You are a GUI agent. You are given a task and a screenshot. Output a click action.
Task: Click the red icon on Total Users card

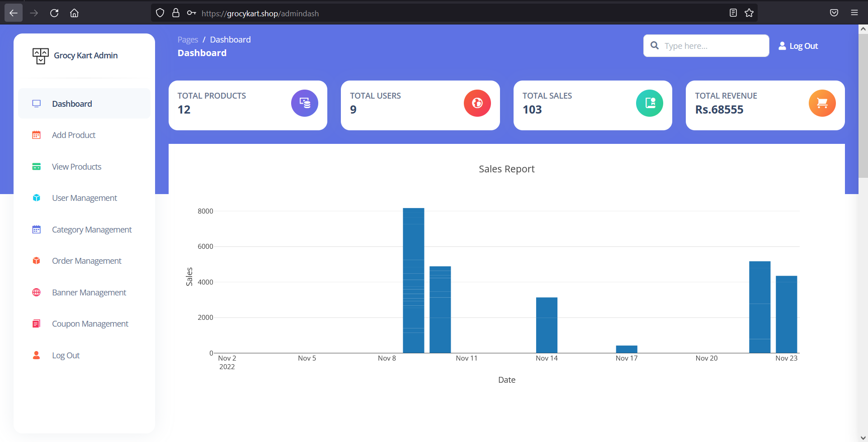click(x=477, y=103)
